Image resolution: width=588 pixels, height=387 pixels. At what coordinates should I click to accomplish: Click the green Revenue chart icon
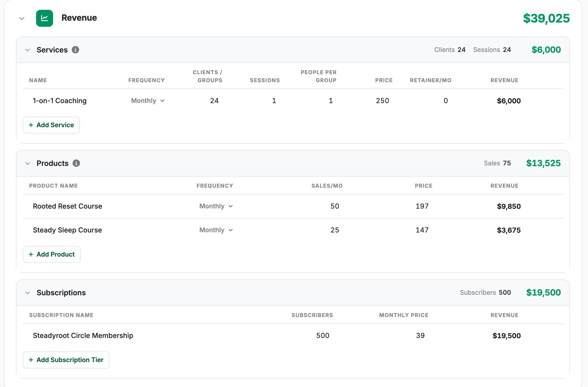(x=45, y=18)
